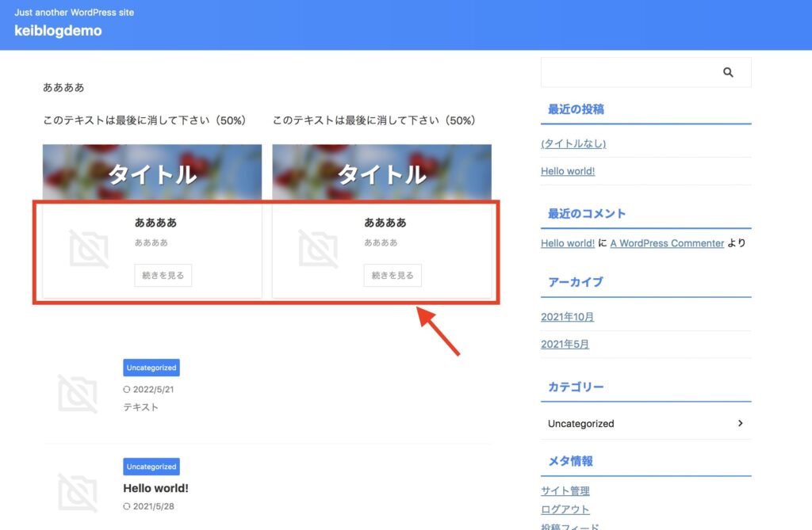Viewport: 812px width, 530px height.
Task: Open the 2021年10月 archive link
Action: pyautogui.click(x=568, y=317)
